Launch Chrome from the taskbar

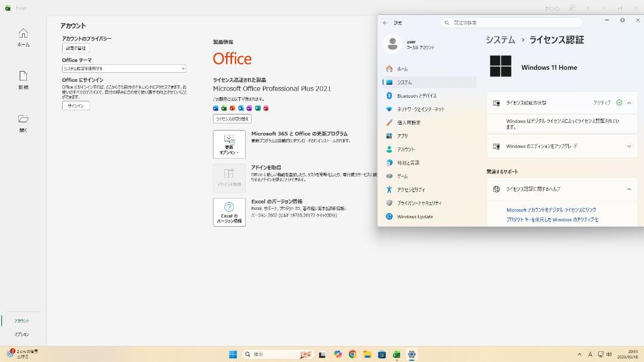point(351,354)
